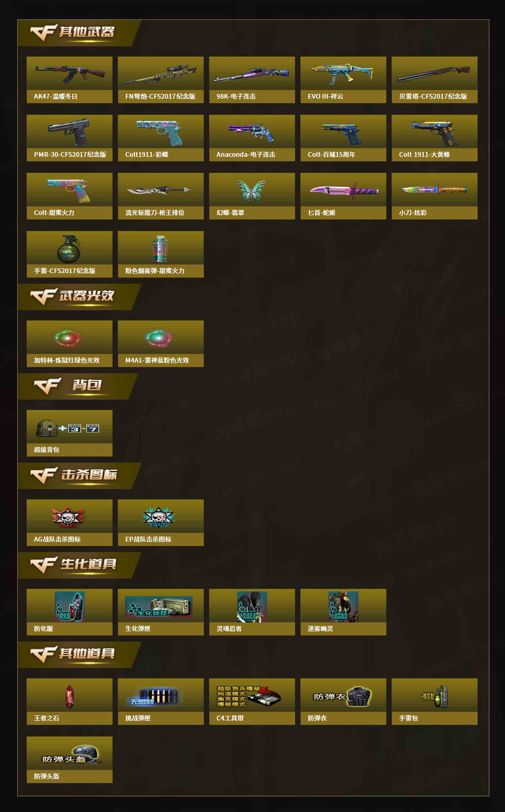The height and width of the screenshot is (812, 505).
Task: Open the 超级背包 backpack item
Action: coord(69,433)
